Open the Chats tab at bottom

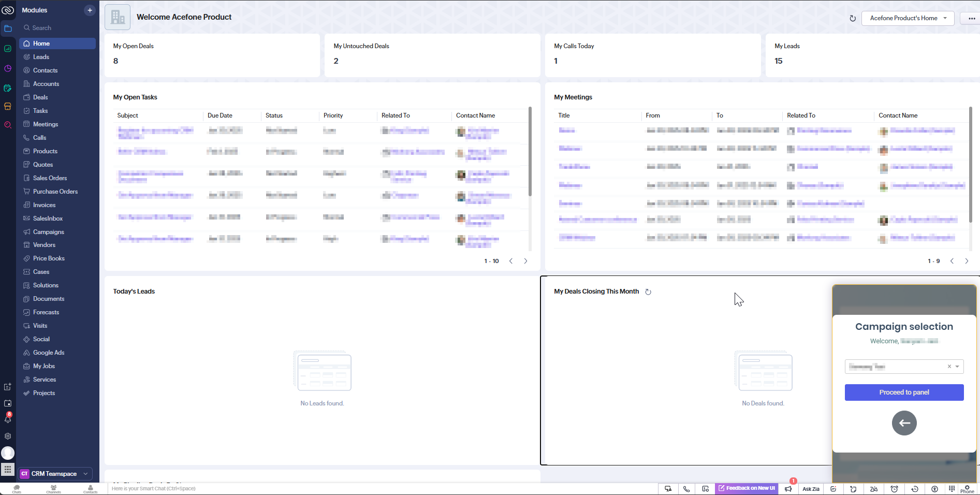click(x=17, y=489)
